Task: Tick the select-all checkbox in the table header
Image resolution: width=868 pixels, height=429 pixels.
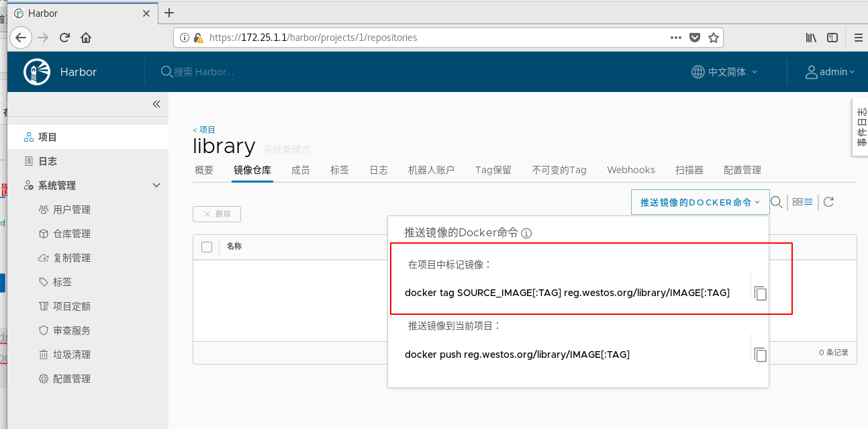Action: tap(207, 247)
